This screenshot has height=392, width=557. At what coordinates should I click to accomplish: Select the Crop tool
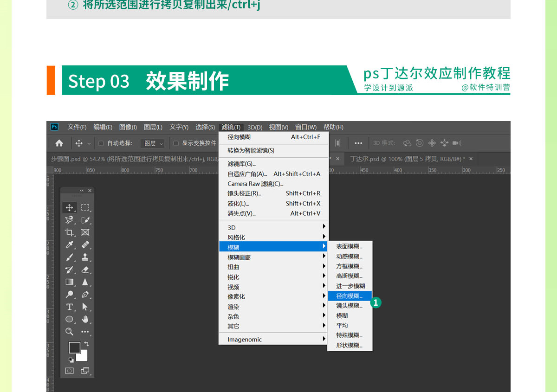click(x=69, y=232)
